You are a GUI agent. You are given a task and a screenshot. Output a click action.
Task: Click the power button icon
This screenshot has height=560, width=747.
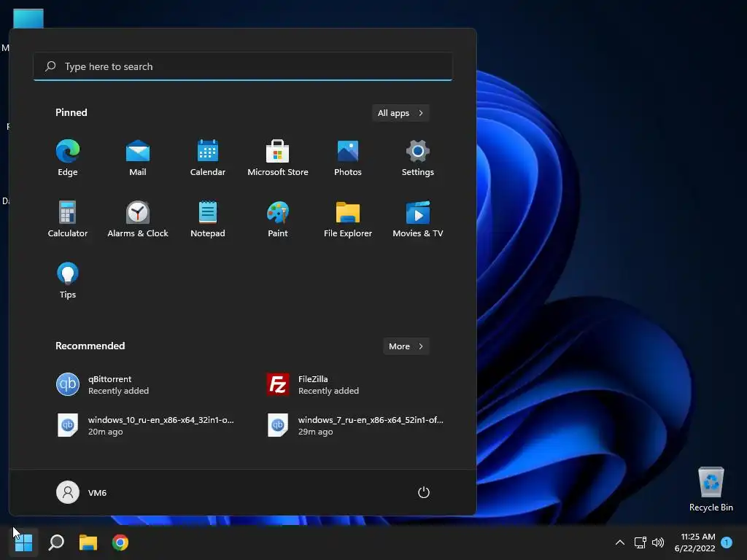(424, 492)
